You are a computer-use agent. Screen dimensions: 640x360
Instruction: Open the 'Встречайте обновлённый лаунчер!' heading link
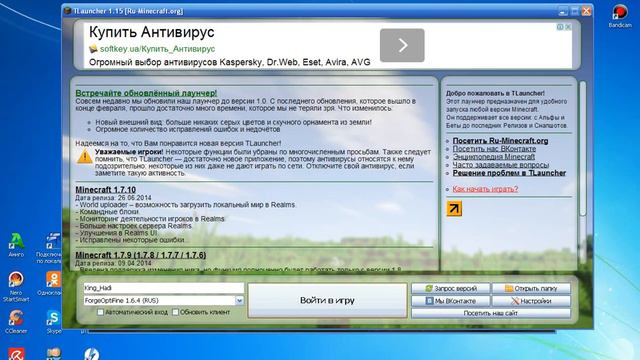[x=146, y=93]
